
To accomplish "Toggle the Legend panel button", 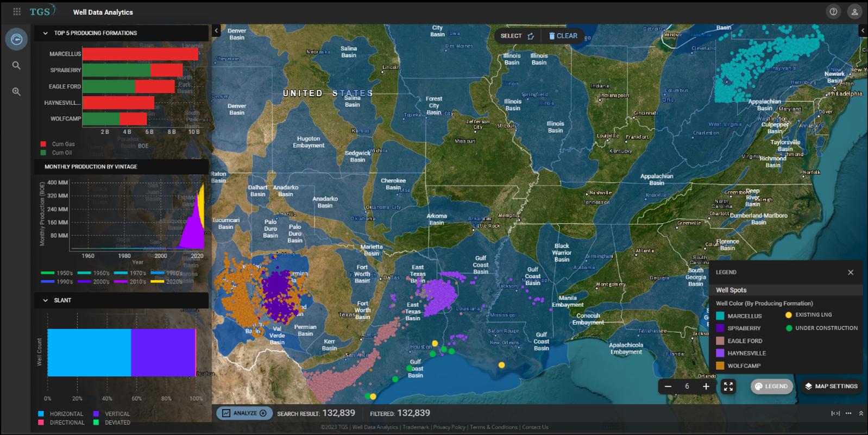I will [771, 387].
